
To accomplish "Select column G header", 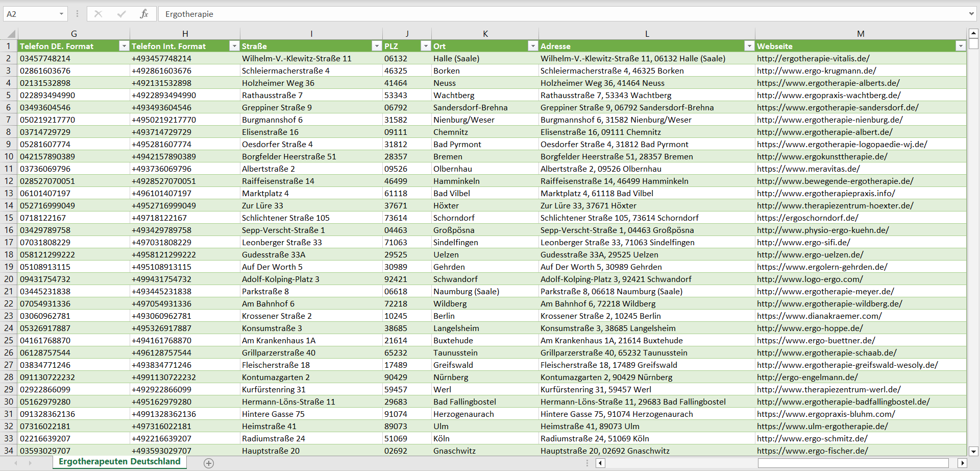I will pos(74,34).
